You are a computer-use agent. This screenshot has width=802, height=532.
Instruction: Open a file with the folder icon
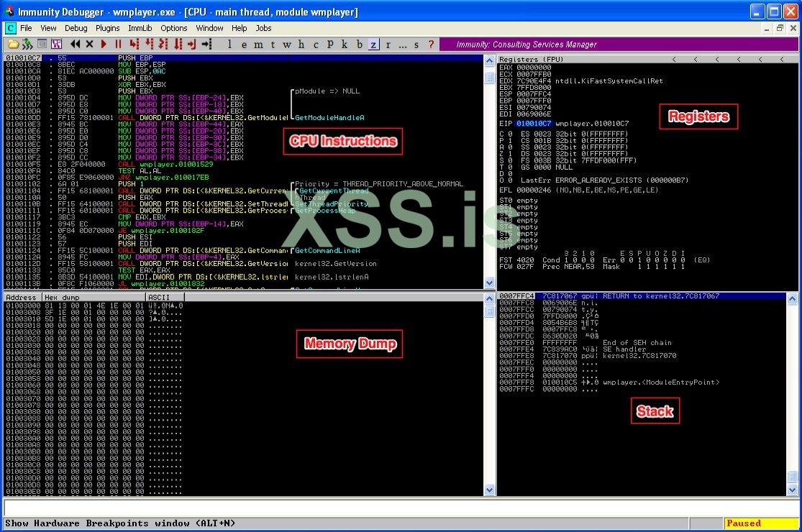point(13,45)
